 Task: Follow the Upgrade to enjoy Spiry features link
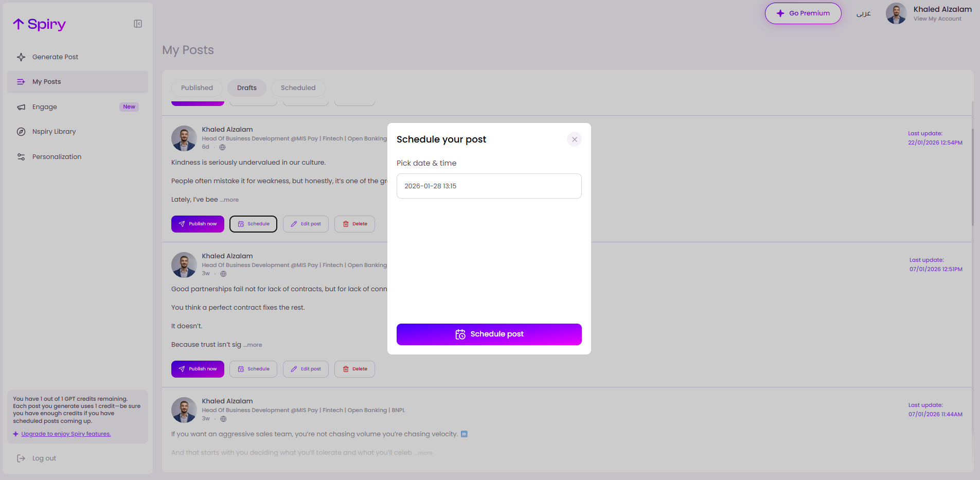(65, 433)
